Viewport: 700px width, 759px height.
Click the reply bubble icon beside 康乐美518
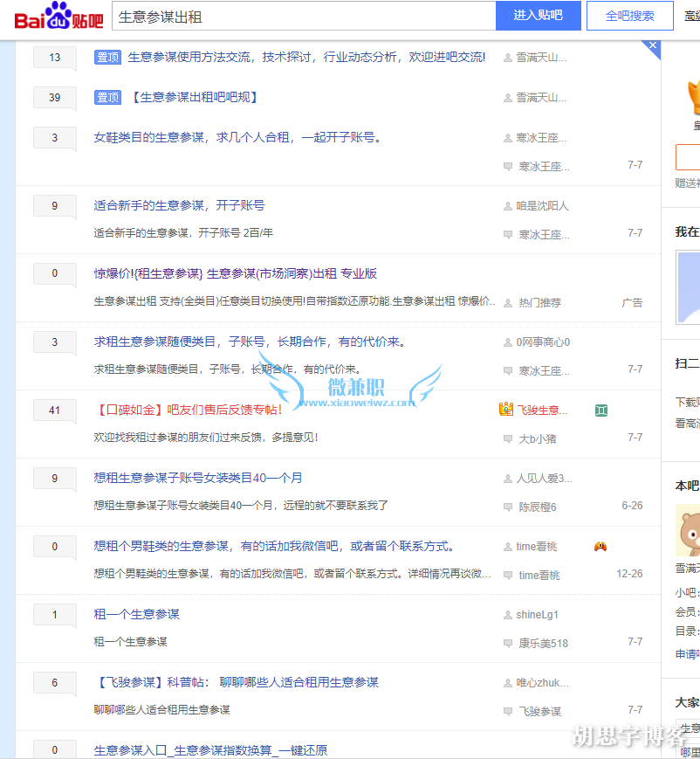[508, 644]
